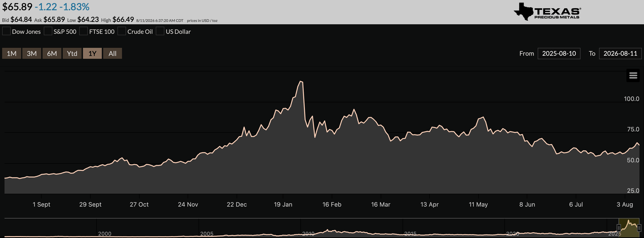Screen dimensions: 644x238
Task: Click the -1.83% change text
Action: pos(74,7)
